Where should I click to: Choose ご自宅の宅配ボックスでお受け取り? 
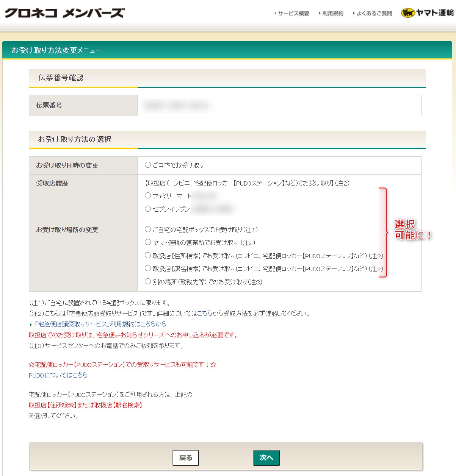[x=147, y=229]
